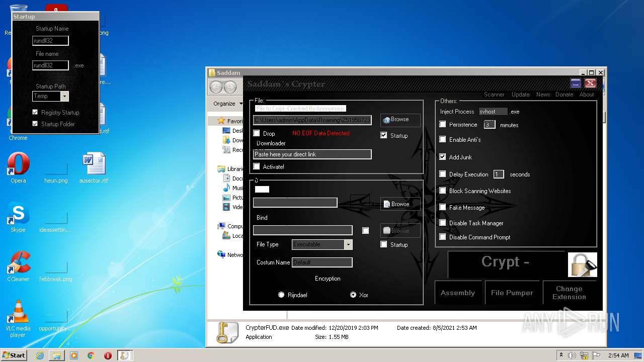Screen dimensions: 644x362
Task: Enable downloader Activate! checkbox
Action: (257, 166)
